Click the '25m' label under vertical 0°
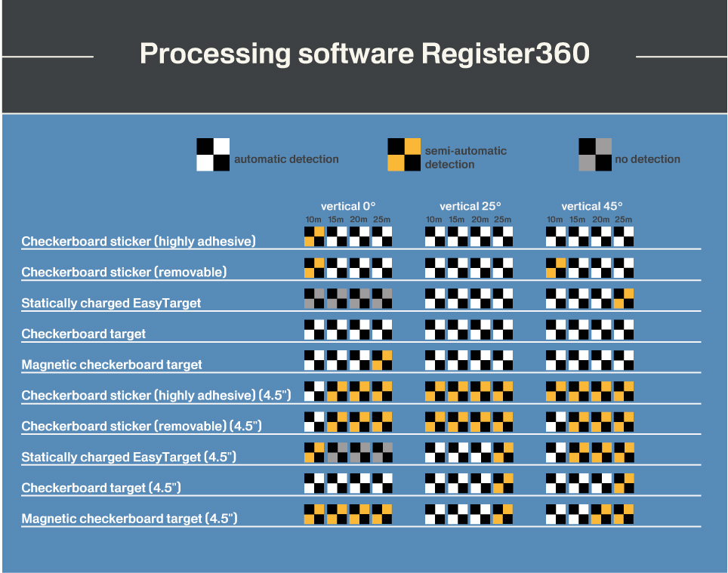 point(381,220)
